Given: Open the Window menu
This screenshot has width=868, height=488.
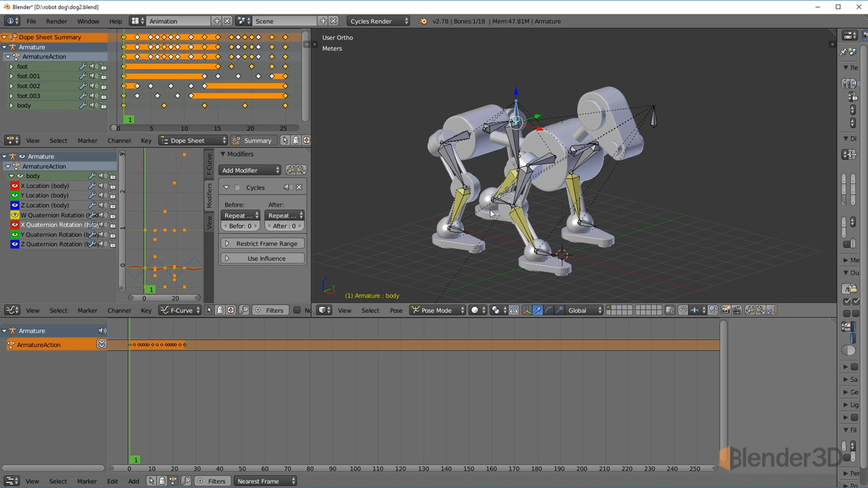Looking at the screenshot, I should [x=88, y=21].
